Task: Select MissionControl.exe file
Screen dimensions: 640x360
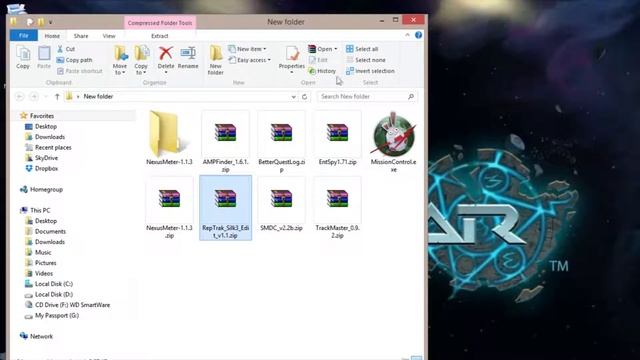Action: pyautogui.click(x=393, y=142)
